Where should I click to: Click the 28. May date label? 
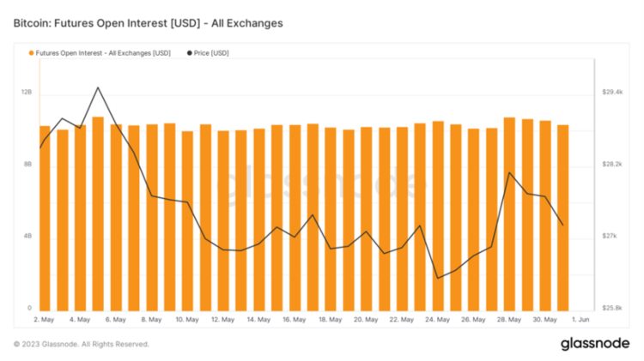point(509,320)
